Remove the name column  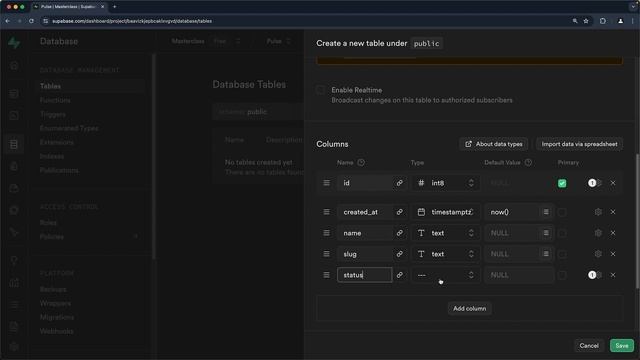[x=613, y=233]
